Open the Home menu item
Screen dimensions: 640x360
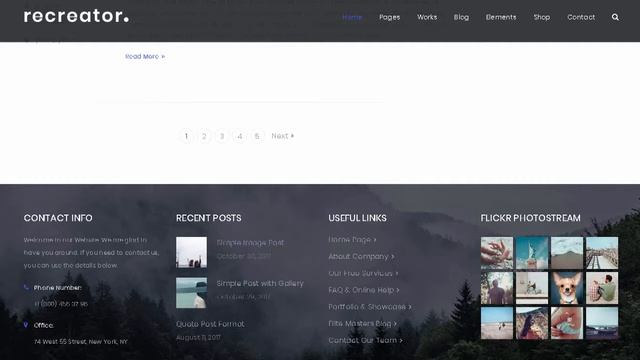[352, 17]
